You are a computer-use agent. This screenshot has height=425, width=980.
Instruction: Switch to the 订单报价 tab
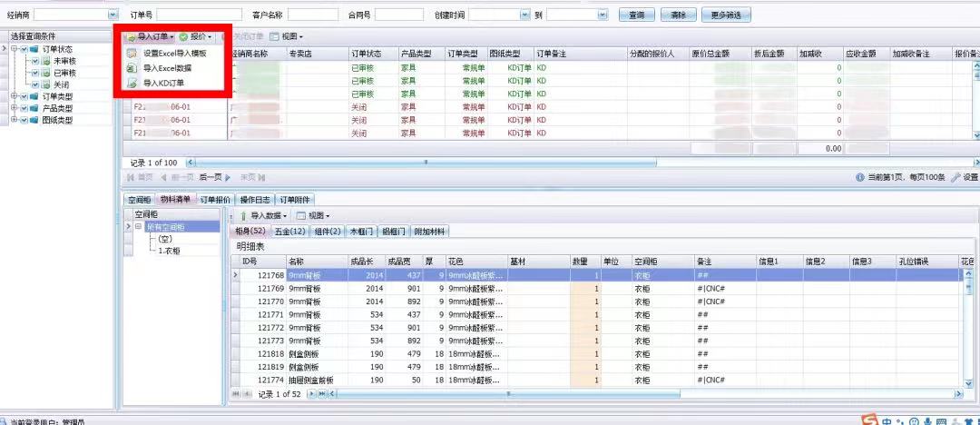[215, 200]
